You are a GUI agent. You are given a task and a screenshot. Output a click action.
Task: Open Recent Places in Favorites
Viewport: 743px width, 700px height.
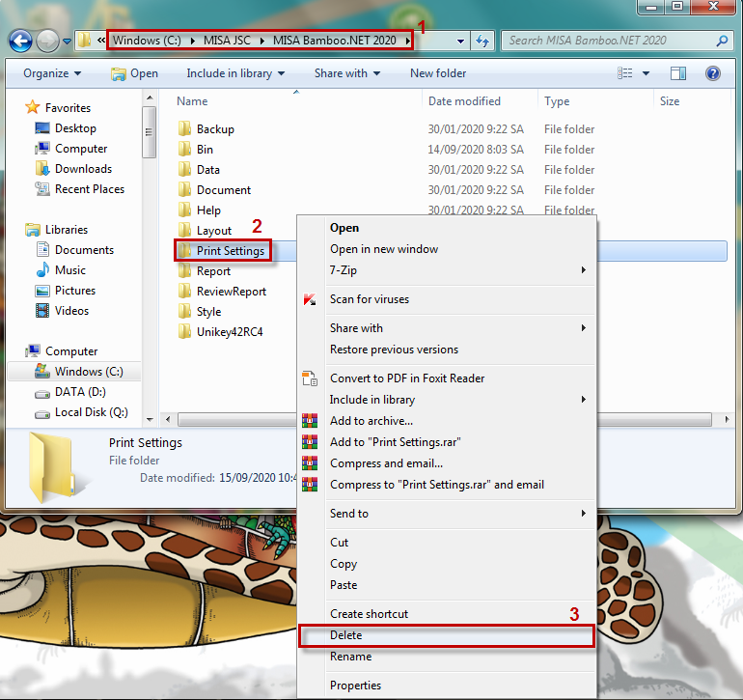[90, 188]
